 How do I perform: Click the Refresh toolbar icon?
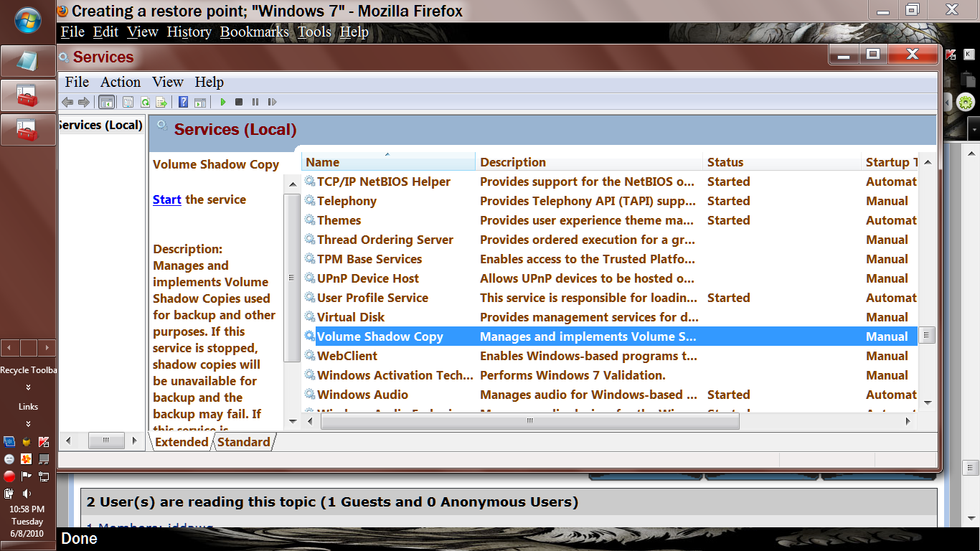pos(145,102)
